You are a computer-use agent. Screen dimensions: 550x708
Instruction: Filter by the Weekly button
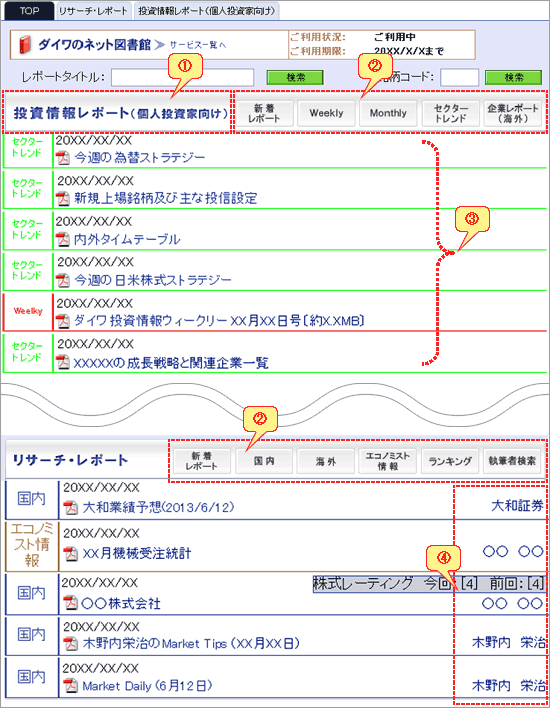tap(326, 113)
